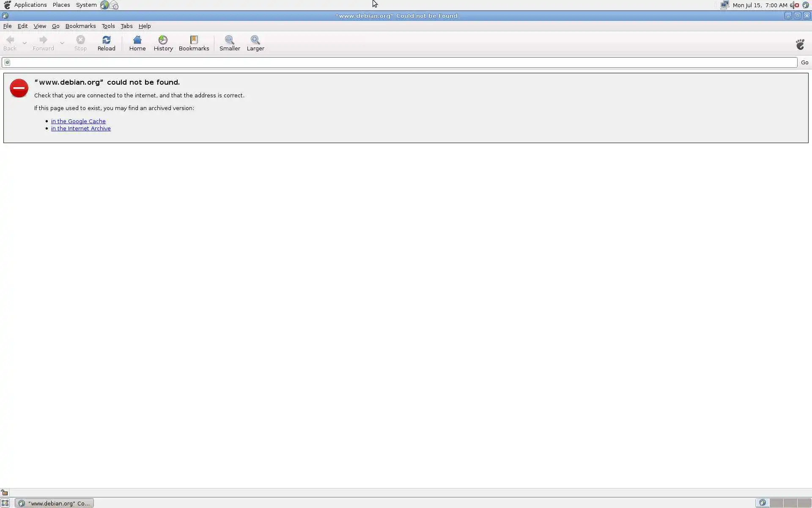Click inside the address bar field

[402, 63]
